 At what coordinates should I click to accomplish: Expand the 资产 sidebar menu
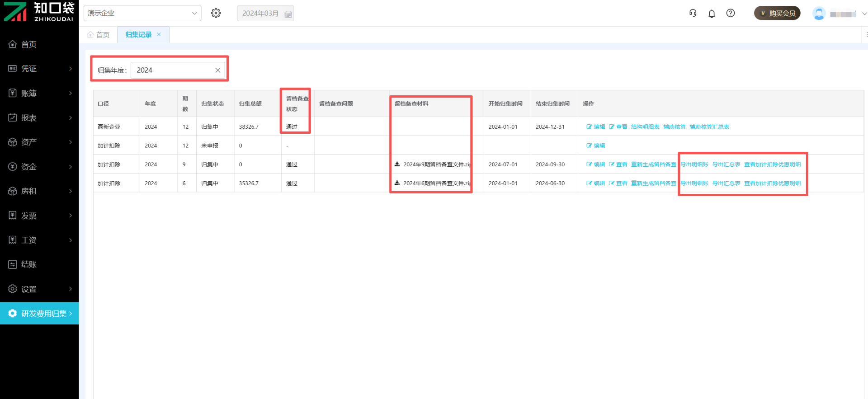(x=40, y=142)
